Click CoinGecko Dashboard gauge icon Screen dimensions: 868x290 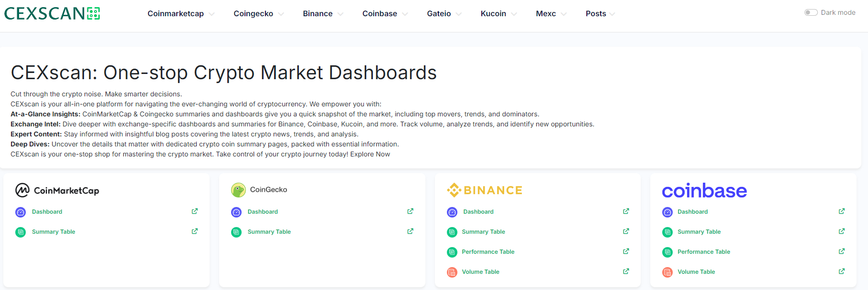coord(236,212)
